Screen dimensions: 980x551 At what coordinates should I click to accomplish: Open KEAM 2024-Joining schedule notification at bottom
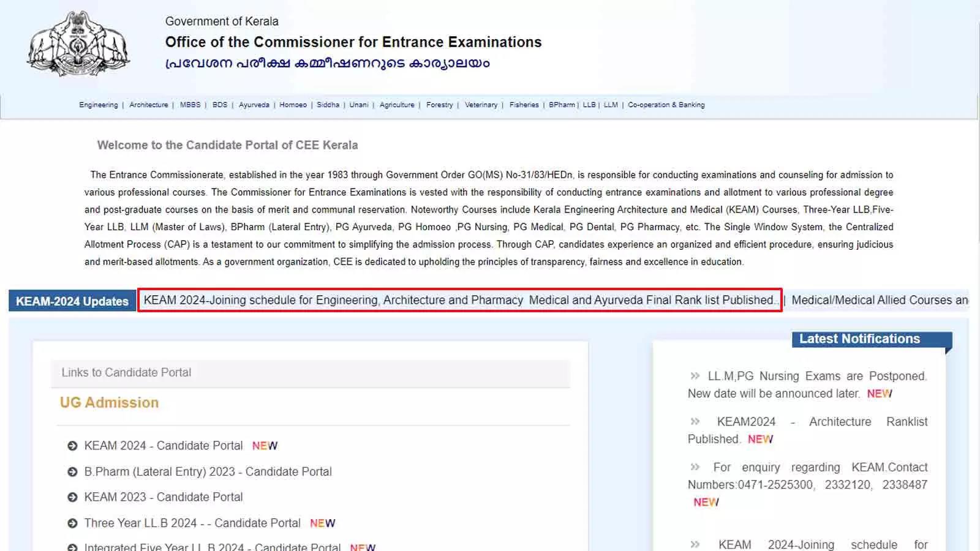(x=807, y=545)
